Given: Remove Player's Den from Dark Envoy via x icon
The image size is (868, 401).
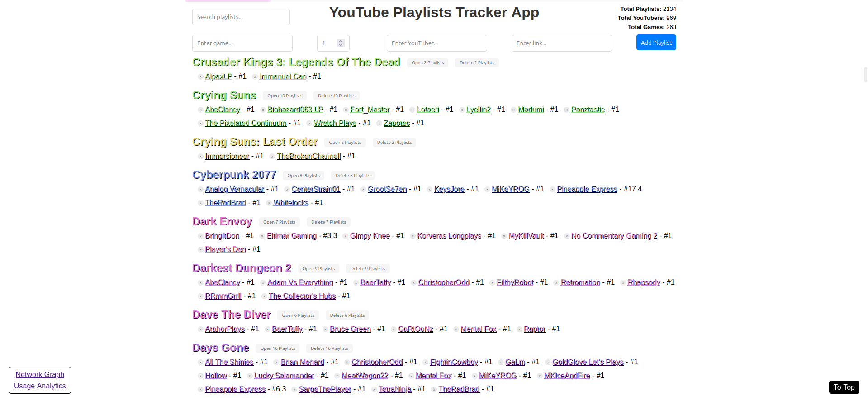Looking at the screenshot, I should coord(200,249).
